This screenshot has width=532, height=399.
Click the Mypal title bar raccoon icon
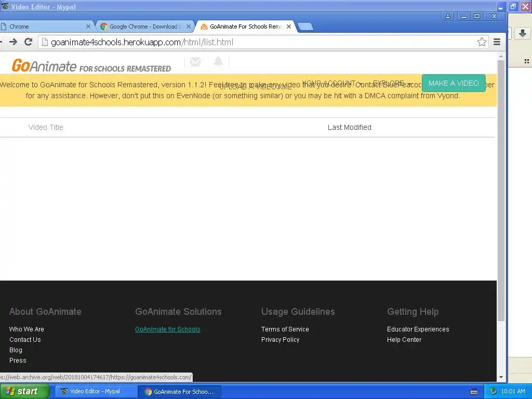5,6
